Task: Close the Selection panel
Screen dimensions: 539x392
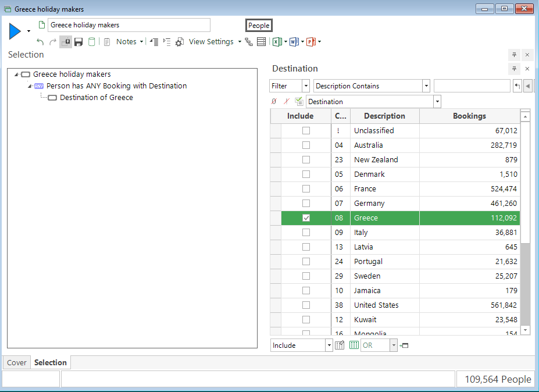Action: pos(527,55)
